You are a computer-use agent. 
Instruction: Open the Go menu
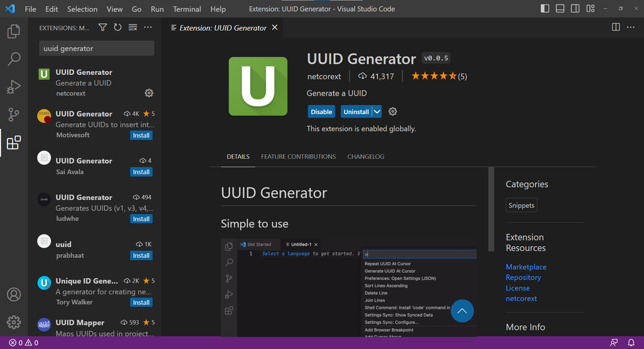136,9
